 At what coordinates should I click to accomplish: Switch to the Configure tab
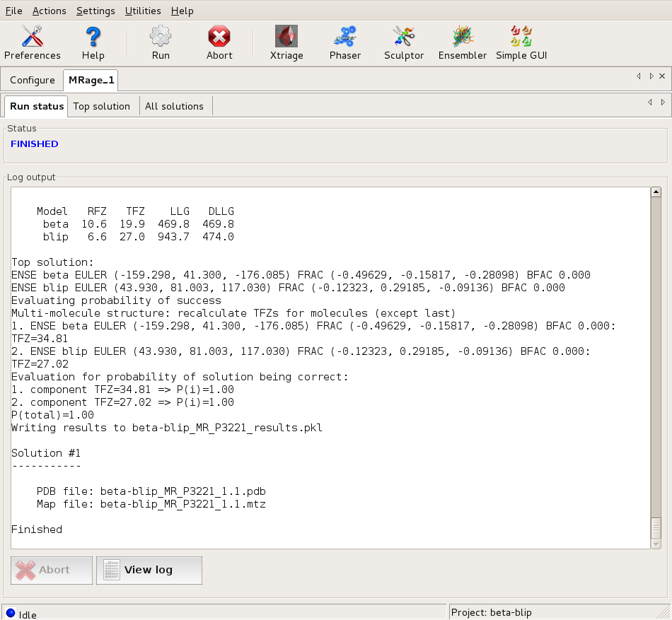pos(33,80)
